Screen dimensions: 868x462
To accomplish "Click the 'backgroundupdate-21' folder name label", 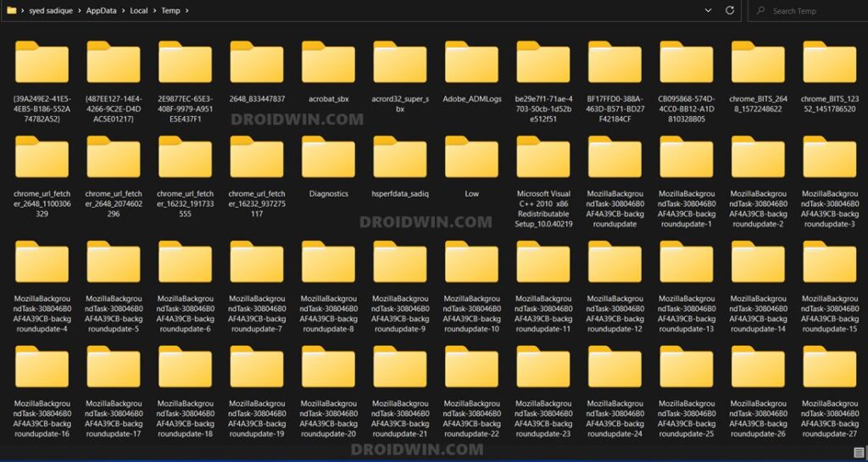I will [x=400, y=419].
